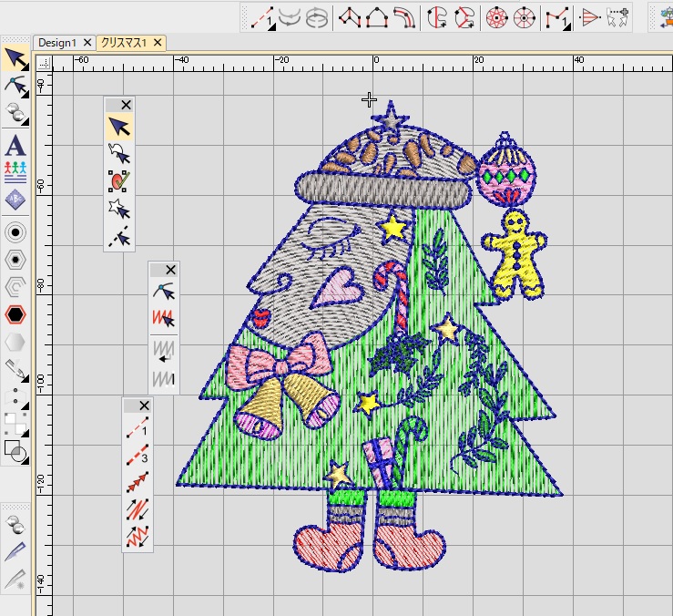Click the arrow select in floating selection panel
The width and height of the screenshot is (673, 616).
click(119, 127)
